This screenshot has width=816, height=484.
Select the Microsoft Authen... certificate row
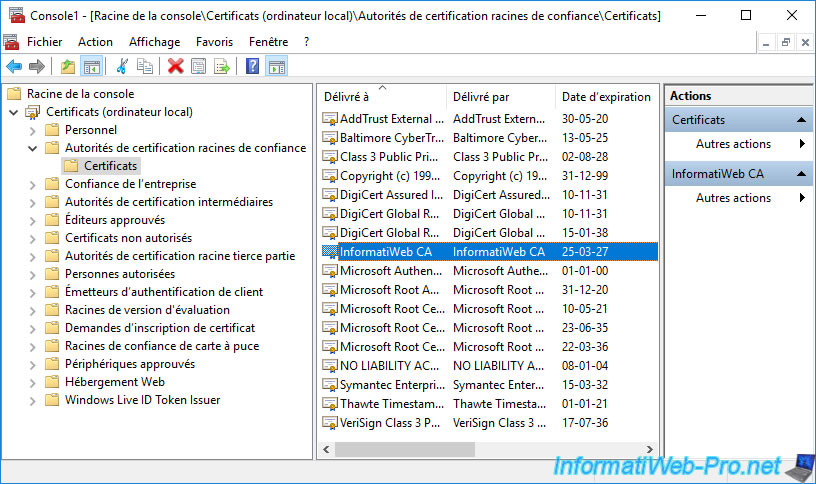(x=489, y=271)
